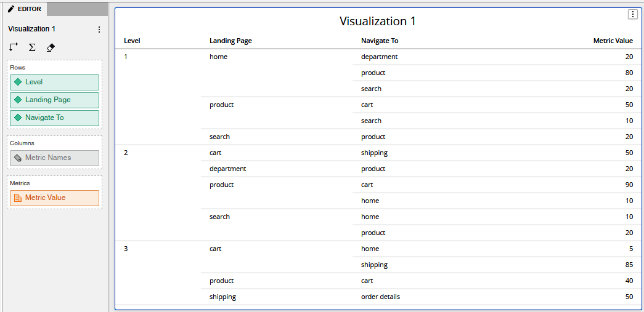
Task: Select the Metric Value chip in Metrics
Action: click(x=55, y=198)
